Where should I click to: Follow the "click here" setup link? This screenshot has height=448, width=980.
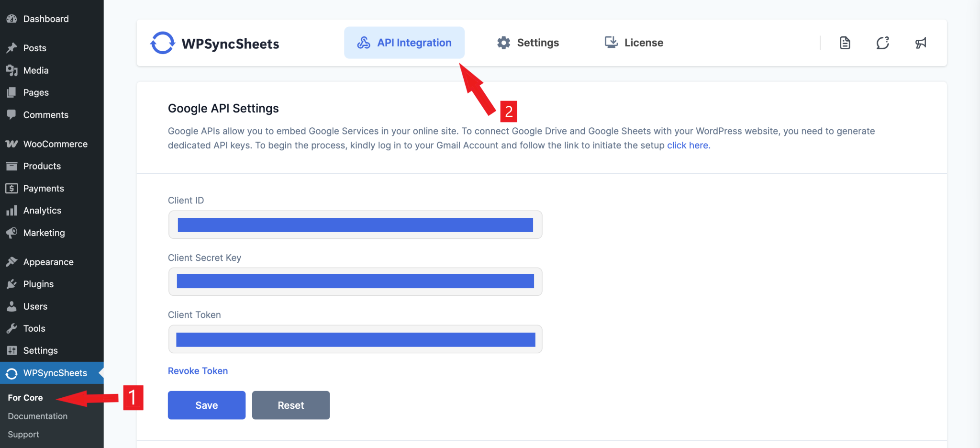click(x=688, y=145)
